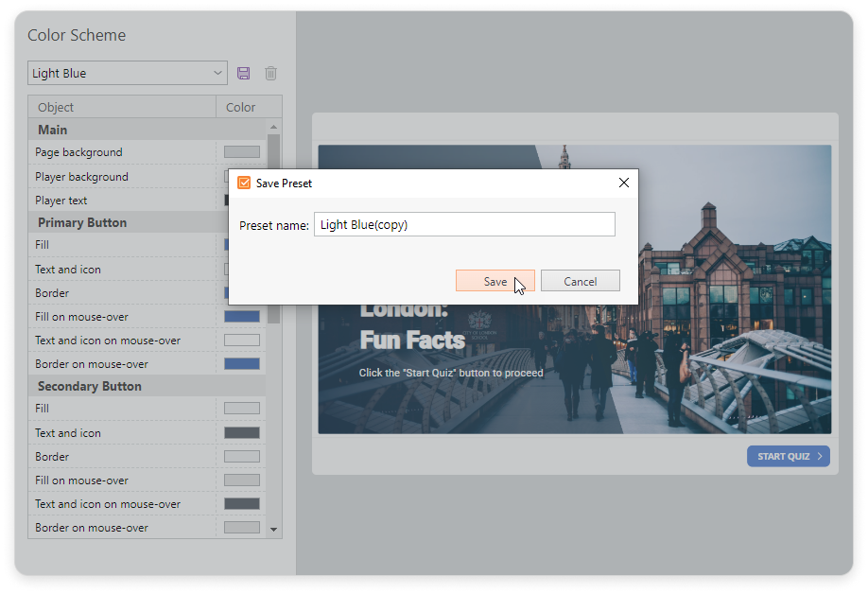Viewport: 868px width, 594px height.
Task: Click the delete preset trash icon
Action: click(x=270, y=73)
